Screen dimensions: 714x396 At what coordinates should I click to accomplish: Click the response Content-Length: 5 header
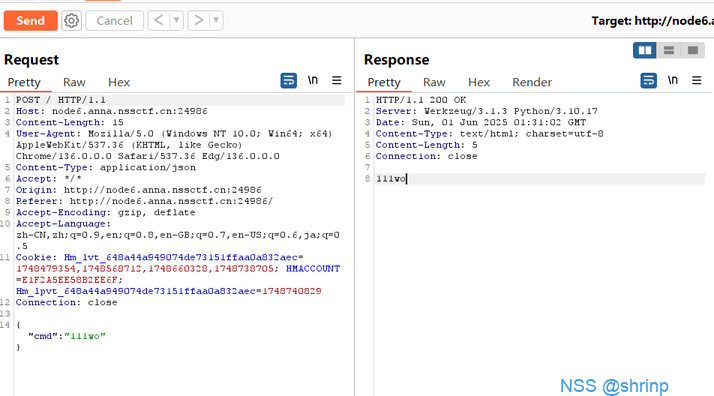pos(427,145)
